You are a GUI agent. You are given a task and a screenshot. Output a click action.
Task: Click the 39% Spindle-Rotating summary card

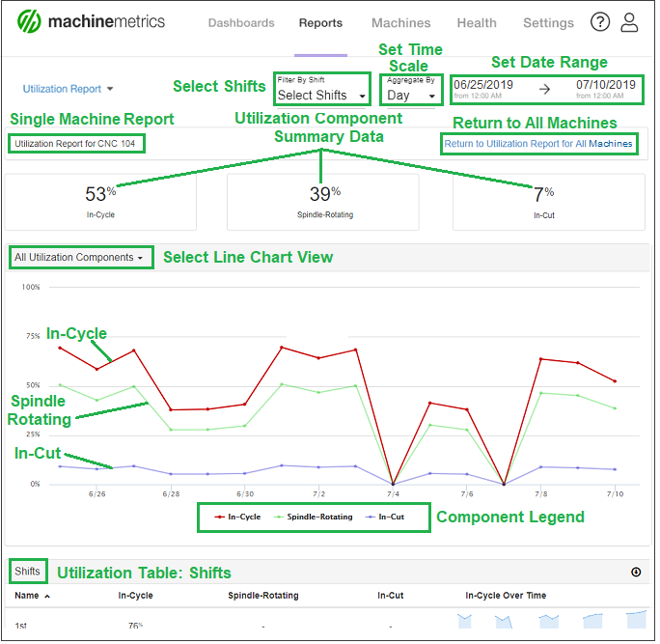point(325,204)
